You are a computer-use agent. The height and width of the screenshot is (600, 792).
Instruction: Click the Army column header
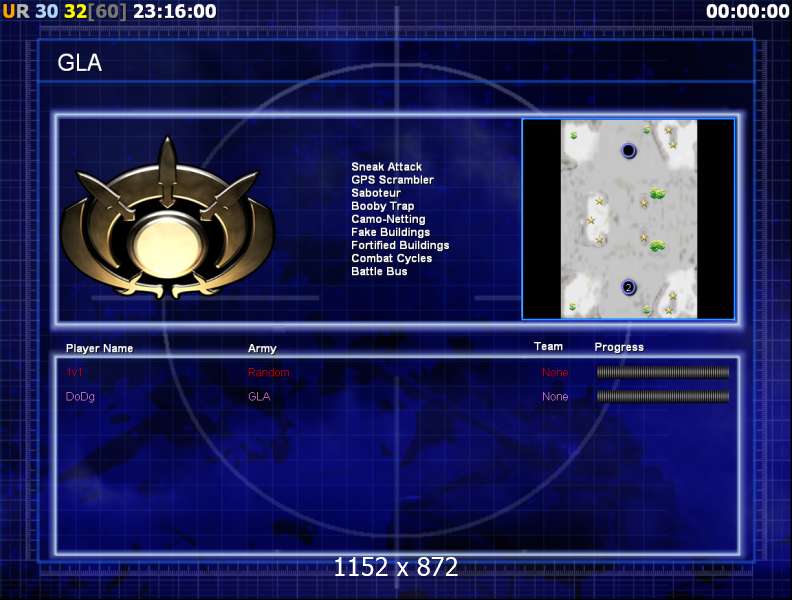pyautogui.click(x=262, y=348)
